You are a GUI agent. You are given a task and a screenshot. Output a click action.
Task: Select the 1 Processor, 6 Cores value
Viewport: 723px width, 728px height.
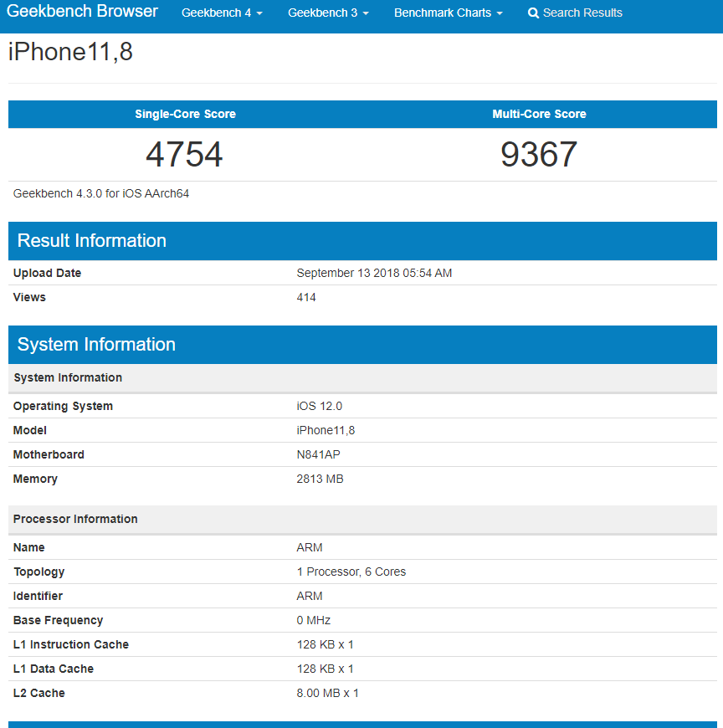pos(351,572)
